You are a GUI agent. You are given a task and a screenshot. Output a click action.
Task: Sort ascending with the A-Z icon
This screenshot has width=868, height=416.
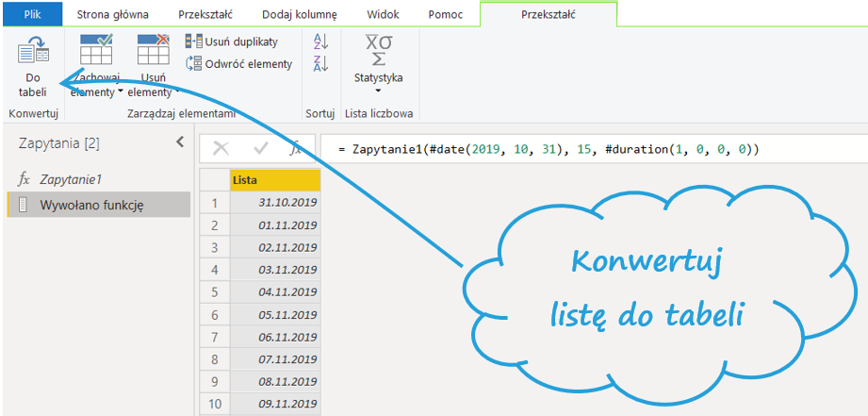coord(320,42)
